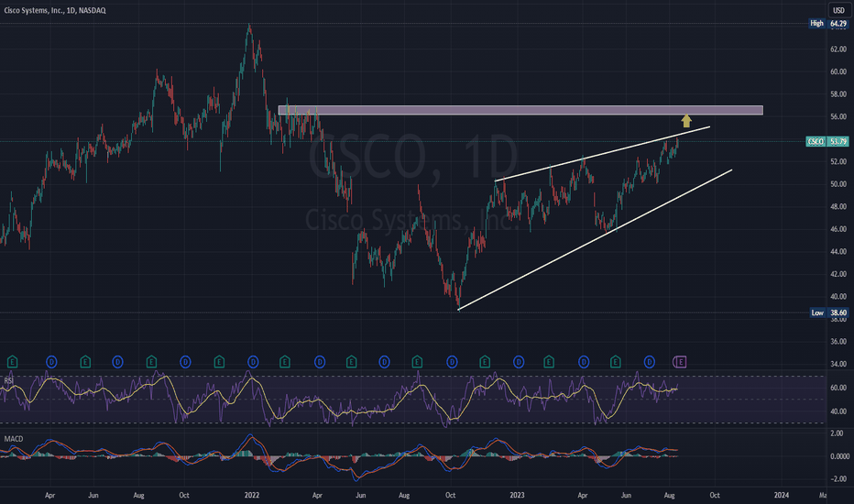This screenshot has height=504, width=854.
Task: Click the 62.00 price axis value
Action: tap(838, 49)
